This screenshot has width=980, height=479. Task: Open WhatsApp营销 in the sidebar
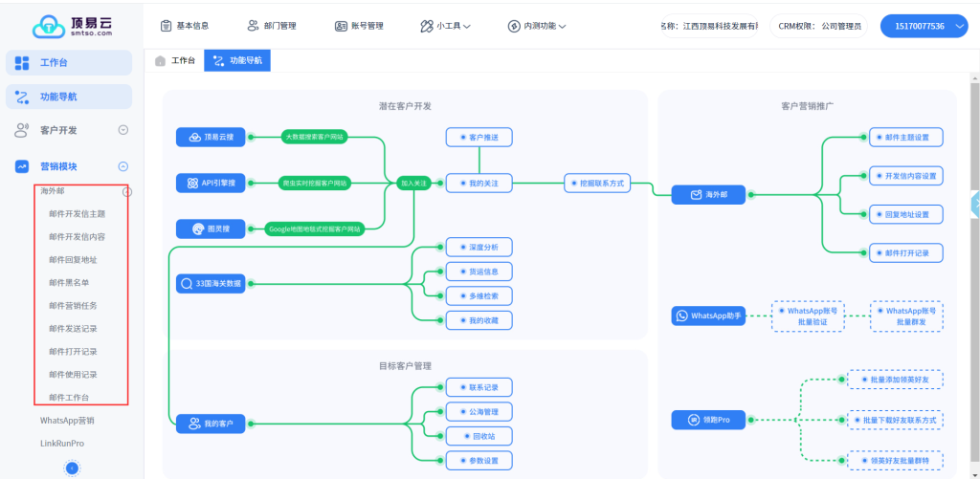pyautogui.click(x=67, y=421)
